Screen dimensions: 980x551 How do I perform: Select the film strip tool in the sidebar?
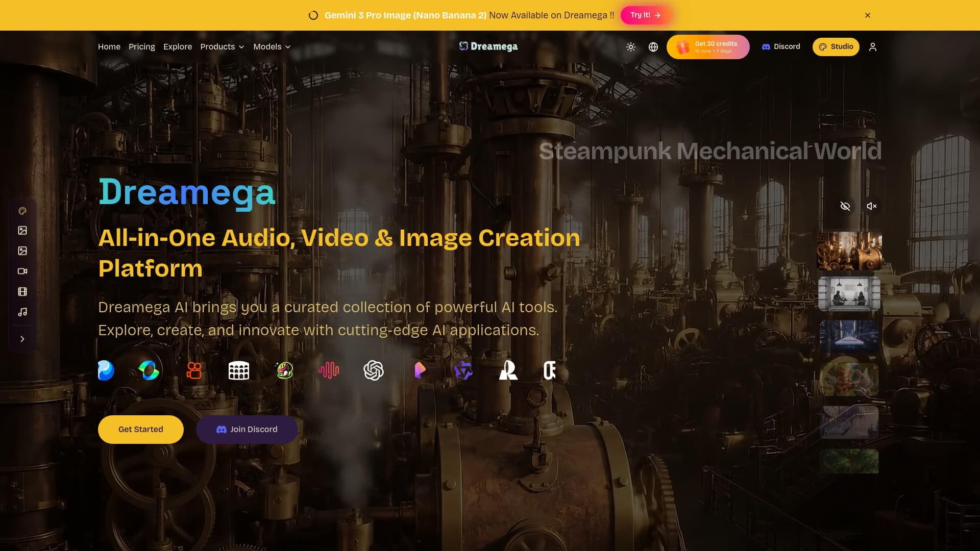pos(22,291)
